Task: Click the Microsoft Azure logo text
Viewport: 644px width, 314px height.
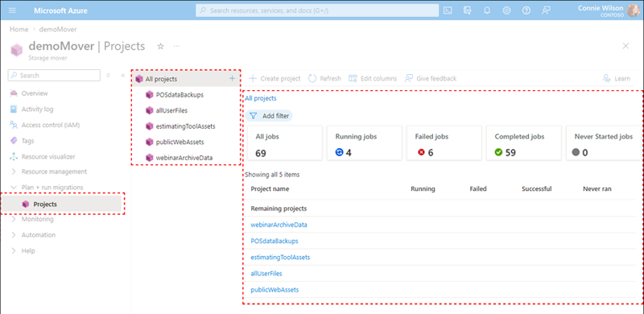Action: point(60,10)
